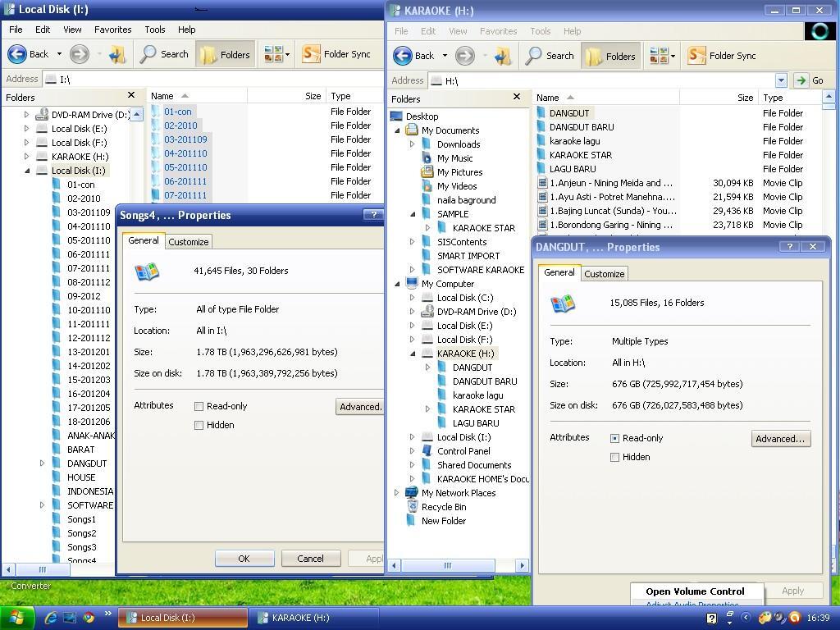
Task: Click Forward arrow in Local Disk (I:) window
Action: click(x=80, y=54)
